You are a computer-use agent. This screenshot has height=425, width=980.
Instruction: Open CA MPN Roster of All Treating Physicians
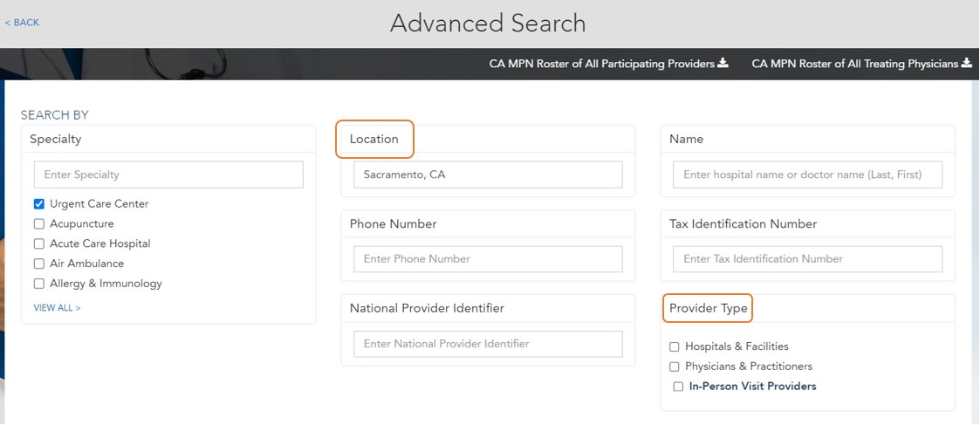click(854, 64)
